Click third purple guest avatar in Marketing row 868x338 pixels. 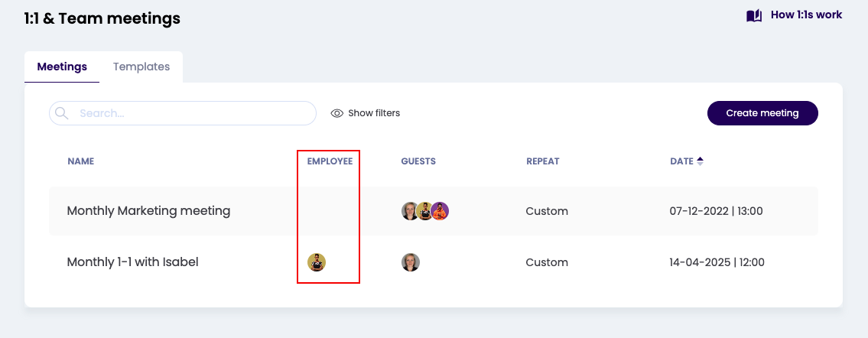tap(440, 211)
